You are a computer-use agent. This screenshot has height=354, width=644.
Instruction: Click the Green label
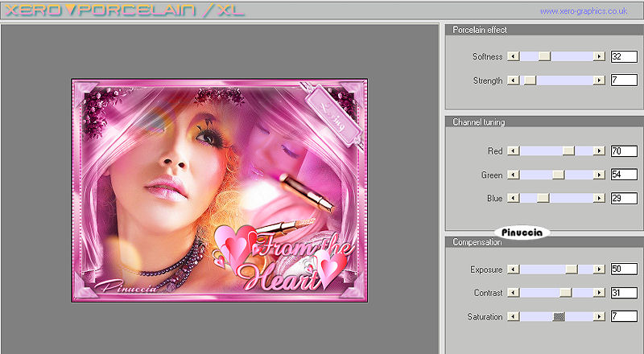pos(492,175)
